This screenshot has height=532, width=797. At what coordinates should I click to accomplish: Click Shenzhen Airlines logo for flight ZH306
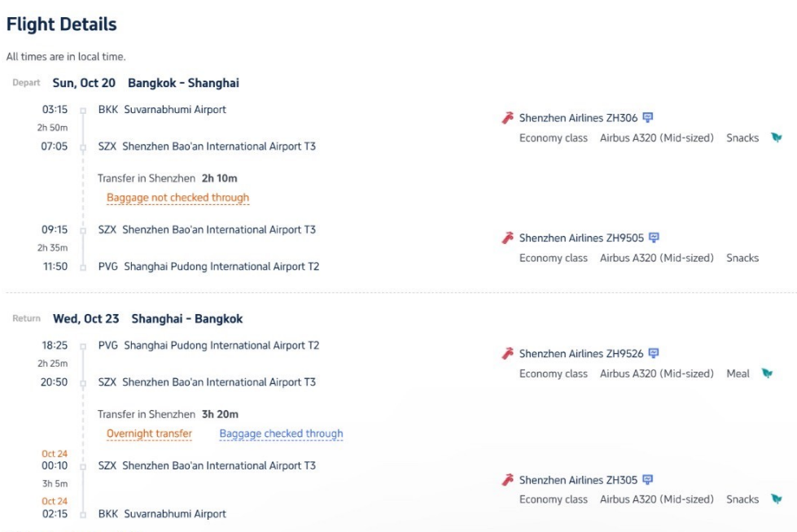pyautogui.click(x=508, y=118)
